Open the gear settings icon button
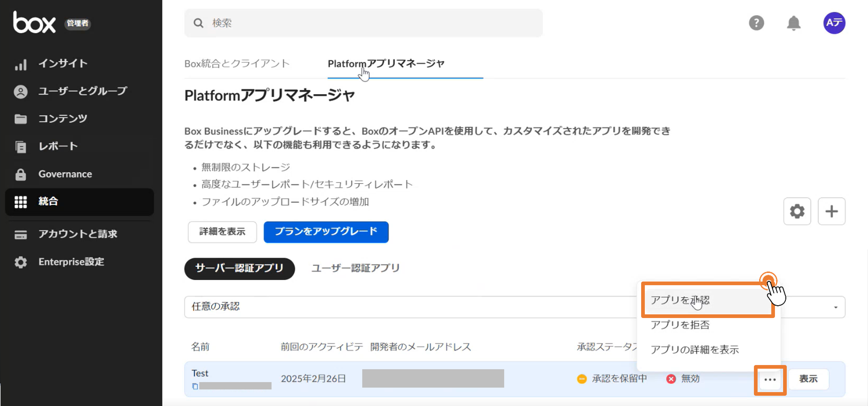This screenshot has height=406, width=868. pos(797,211)
